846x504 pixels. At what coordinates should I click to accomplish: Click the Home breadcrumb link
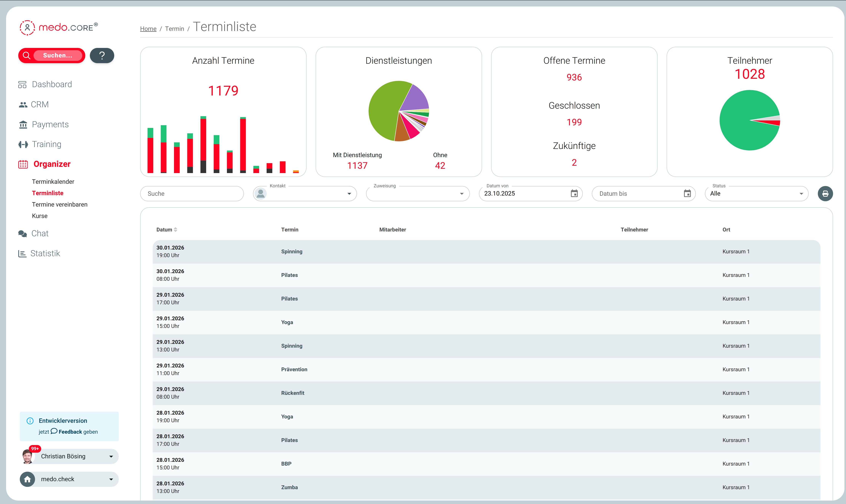(x=148, y=29)
